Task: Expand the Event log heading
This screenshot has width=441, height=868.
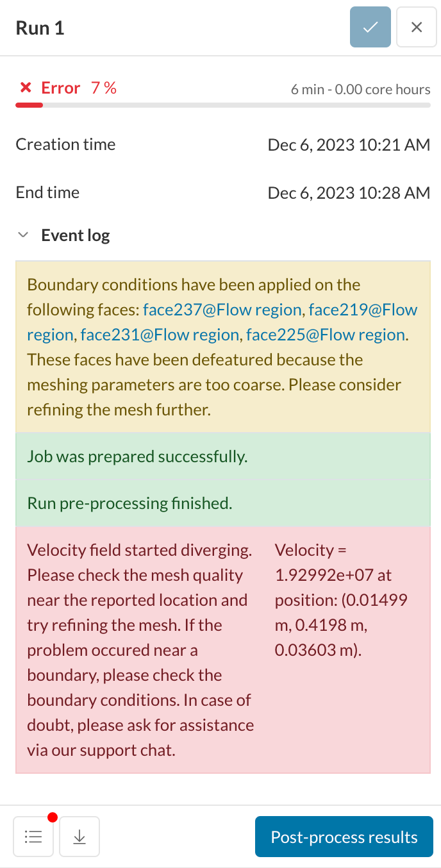Action: [75, 235]
